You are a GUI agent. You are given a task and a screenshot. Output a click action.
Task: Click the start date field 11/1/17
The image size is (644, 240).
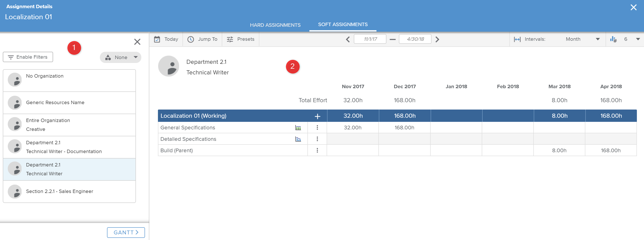pyautogui.click(x=370, y=39)
